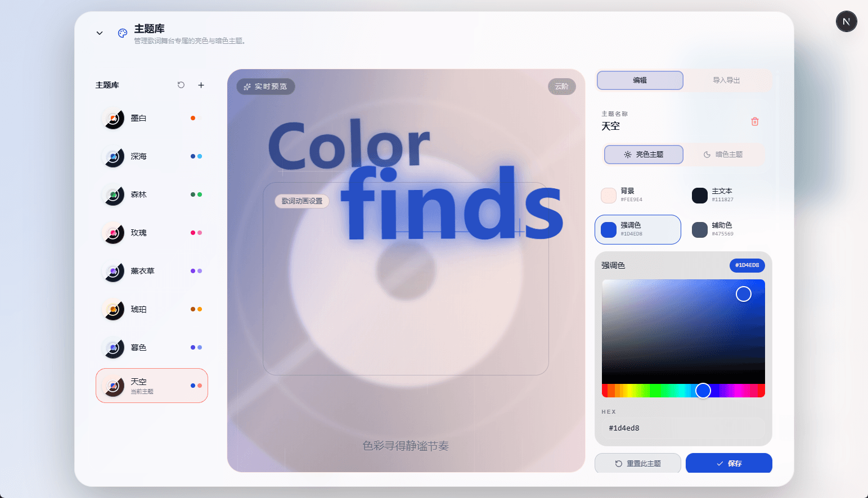Viewport: 868px width, 498px height.
Task: Switch to the 导入导出 tab
Action: tap(726, 80)
